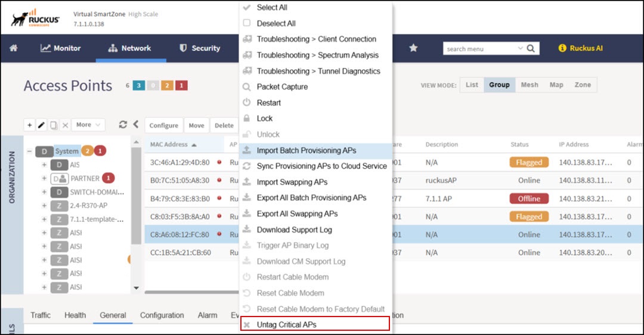Collapse the organization panel arrow
This screenshot has width=644, height=335.
click(136, 125)
